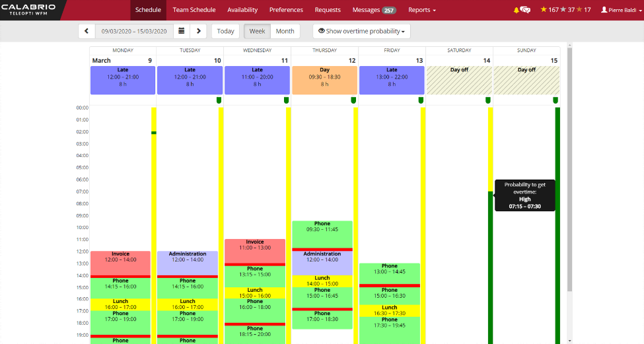Open the Team Schedule tab
This screenshot has height=344, width=644.
[x=194, y=10]
